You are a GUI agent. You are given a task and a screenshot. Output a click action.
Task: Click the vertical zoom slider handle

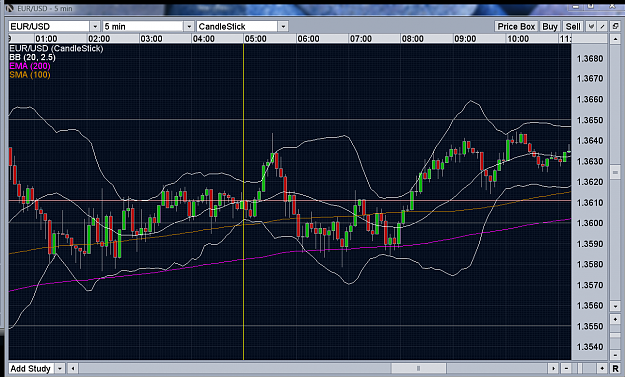[x=615, y=335]
